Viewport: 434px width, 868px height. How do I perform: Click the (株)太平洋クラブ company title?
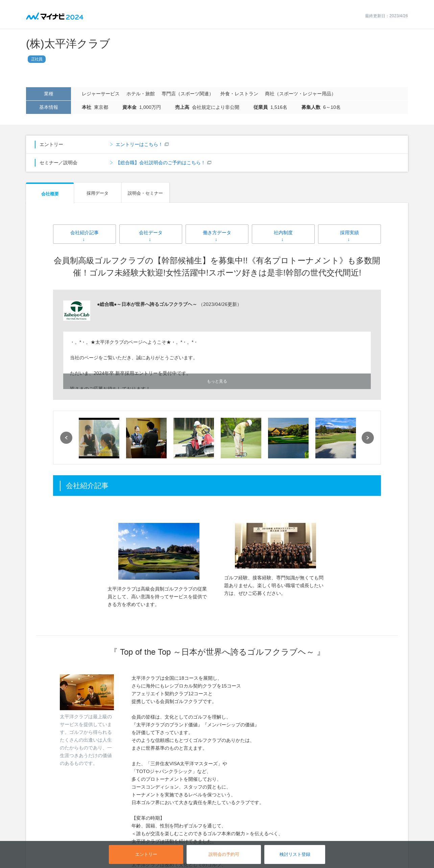68,44
